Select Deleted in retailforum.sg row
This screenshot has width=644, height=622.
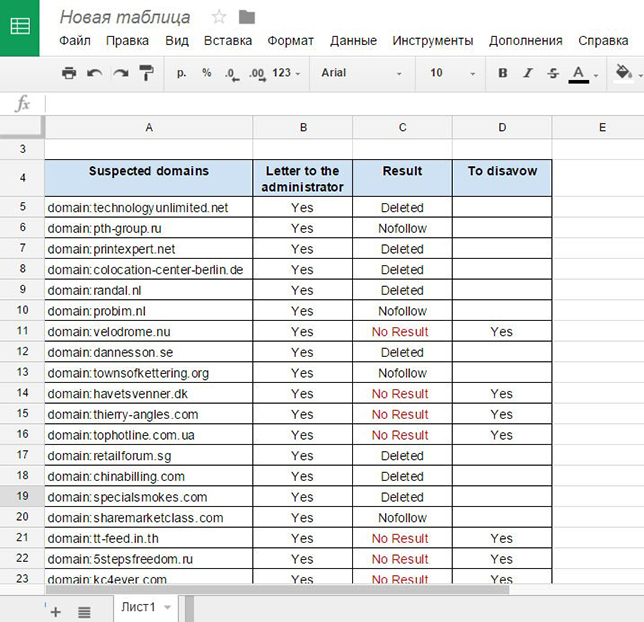(402, 456)
